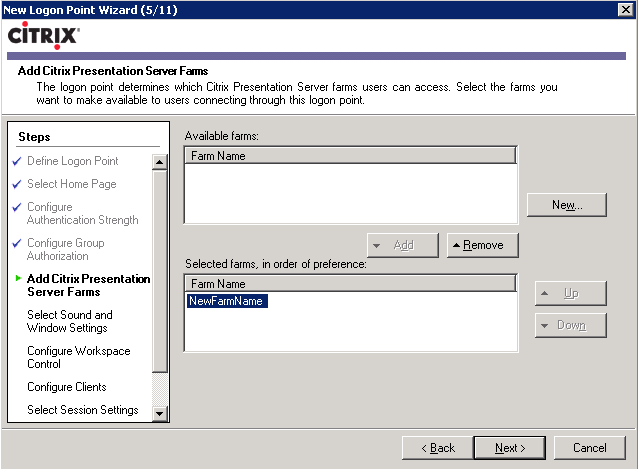Go Back to previous step
Viewport: 638px width, 469px height.
pos(438,448)
